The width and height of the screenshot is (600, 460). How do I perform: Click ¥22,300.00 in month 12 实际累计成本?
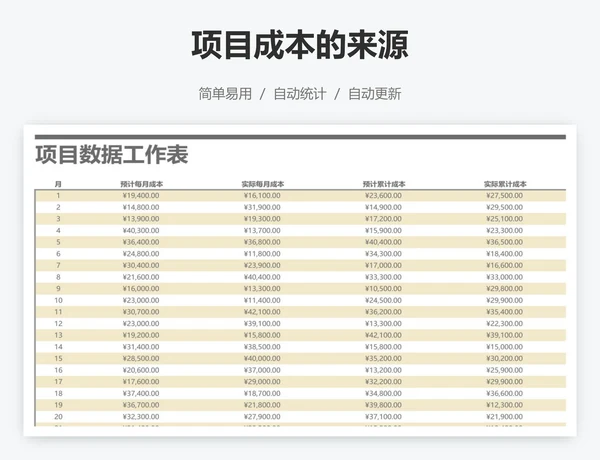tap(505, 323)
